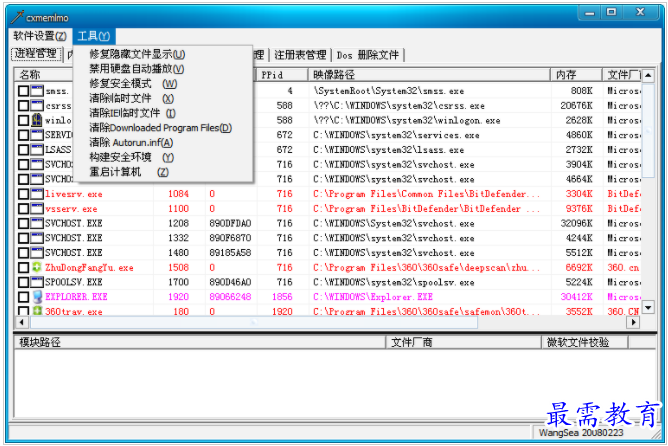The height and width of the screenshot is (446, 668).
Task: Click the 360tray.exe green icon
Action: [37, 311]
